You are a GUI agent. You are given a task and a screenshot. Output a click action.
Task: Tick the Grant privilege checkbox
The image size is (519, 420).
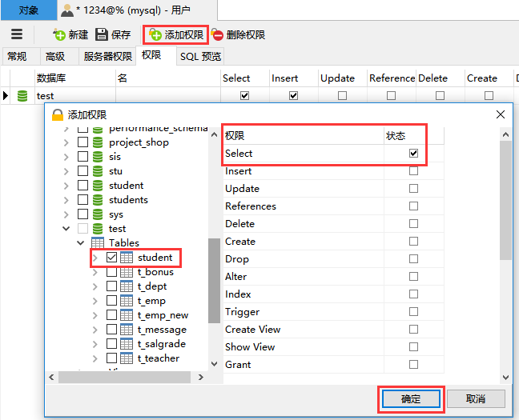tap(413, 365)
